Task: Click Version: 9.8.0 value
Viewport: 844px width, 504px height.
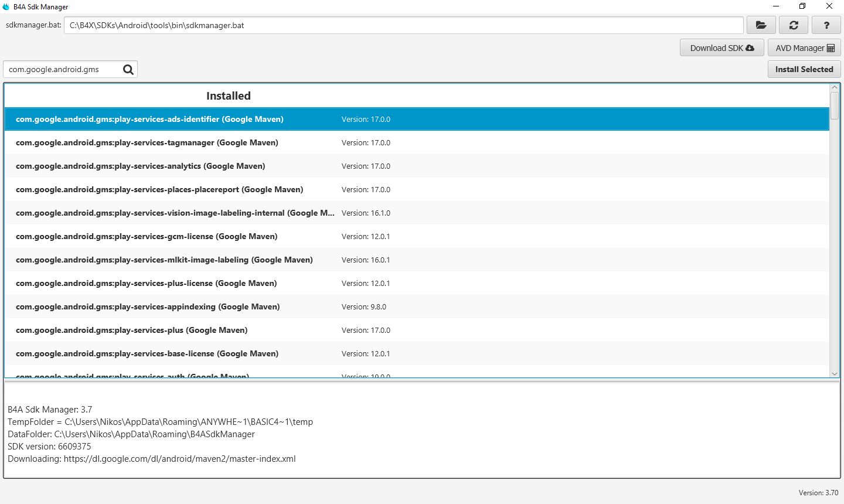Action: 364,307
